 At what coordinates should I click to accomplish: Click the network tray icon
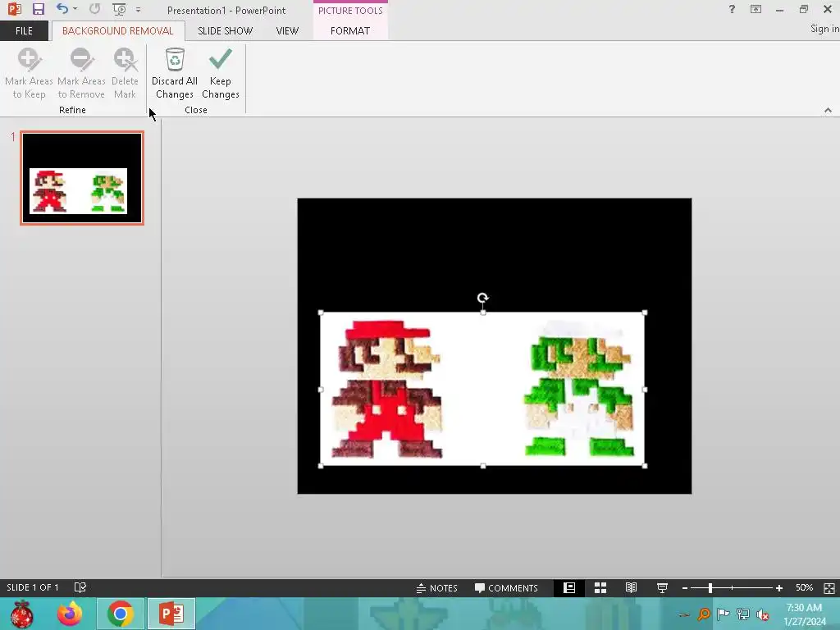click(742, 614)
